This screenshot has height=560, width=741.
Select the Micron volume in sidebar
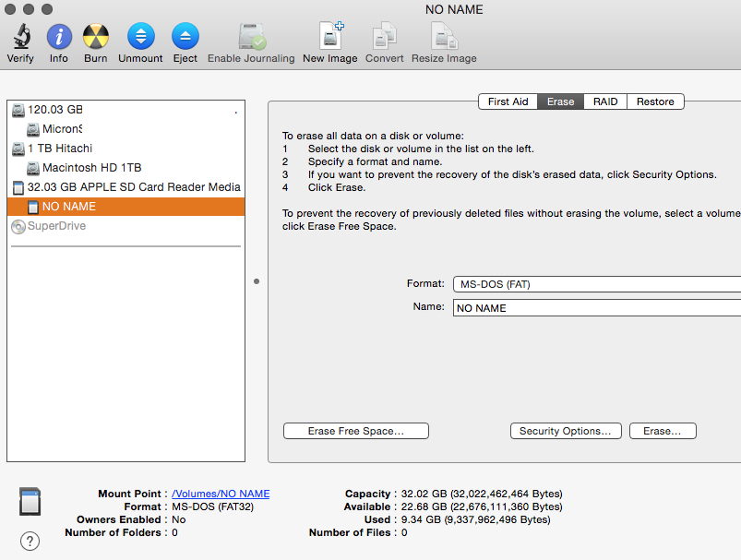(x=125, y=129)
